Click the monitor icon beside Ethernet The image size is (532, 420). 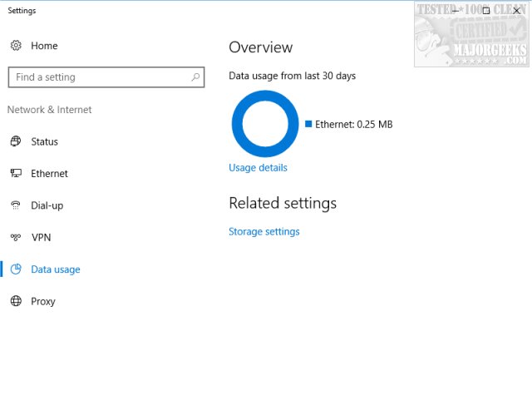click(16, 174)
